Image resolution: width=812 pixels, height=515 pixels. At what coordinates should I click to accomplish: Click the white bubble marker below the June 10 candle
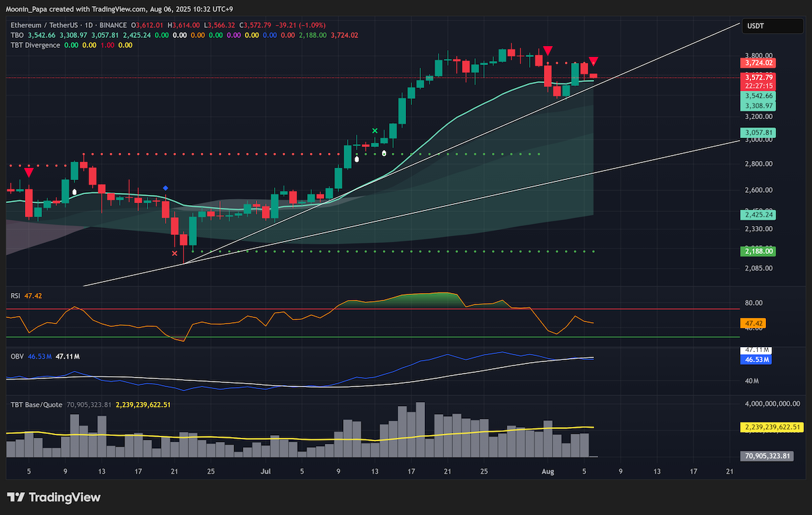[x=74, y=192]
